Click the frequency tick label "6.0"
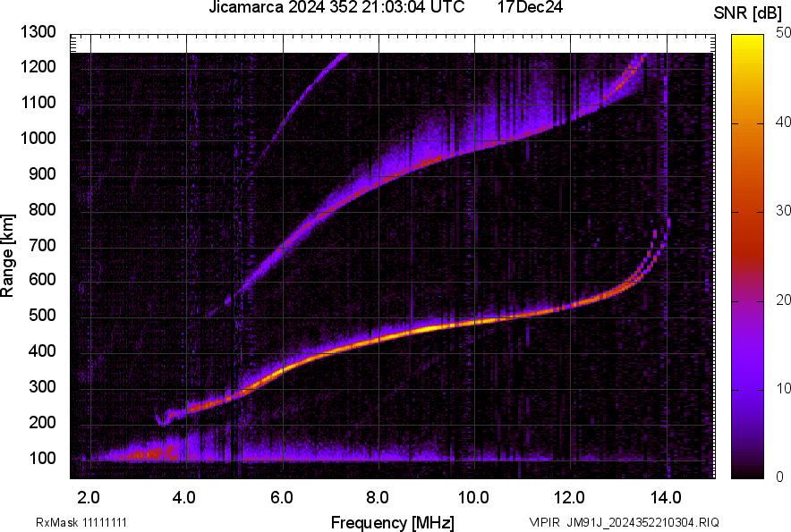The width and height of the screenshot is (791, 532). point(282,498)
